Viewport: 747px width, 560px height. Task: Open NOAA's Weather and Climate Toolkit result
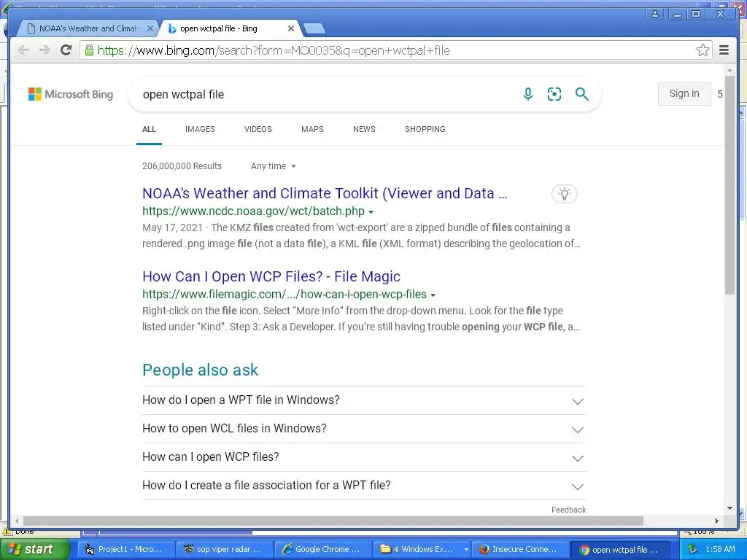[325, 193]
